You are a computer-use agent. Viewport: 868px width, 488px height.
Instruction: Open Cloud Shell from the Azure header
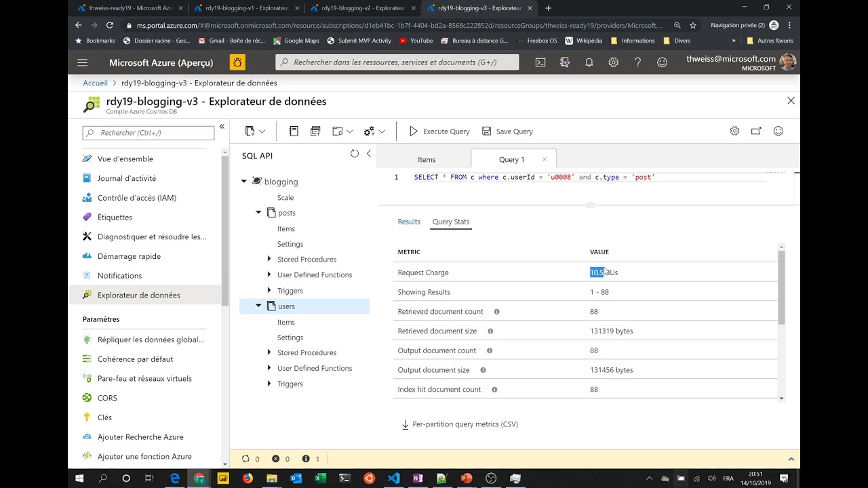[540, 62]
